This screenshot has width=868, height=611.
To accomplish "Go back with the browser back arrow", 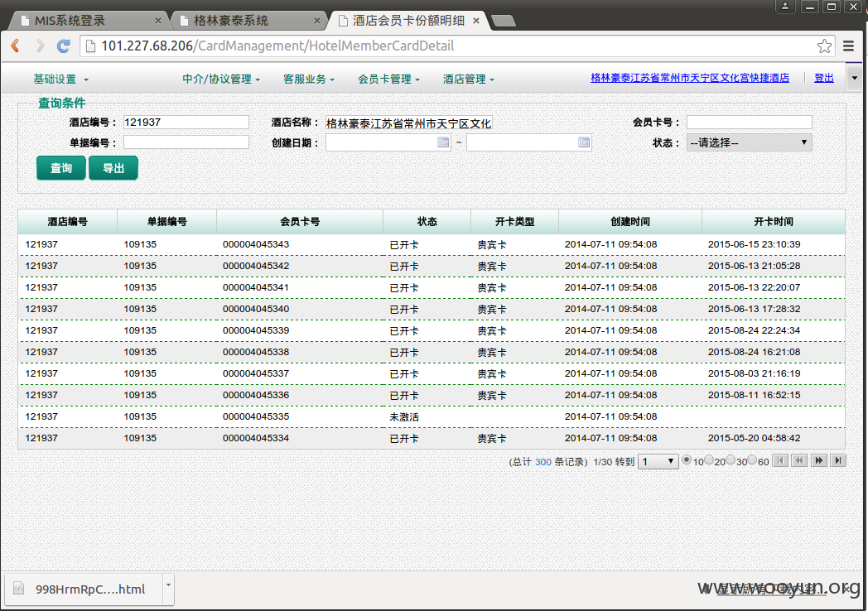I will click(16, 46).
